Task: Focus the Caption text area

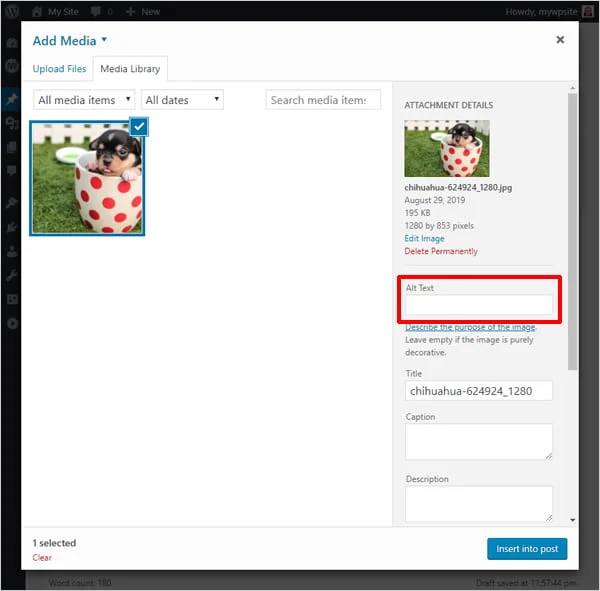Action: click(x=479, y=441)
